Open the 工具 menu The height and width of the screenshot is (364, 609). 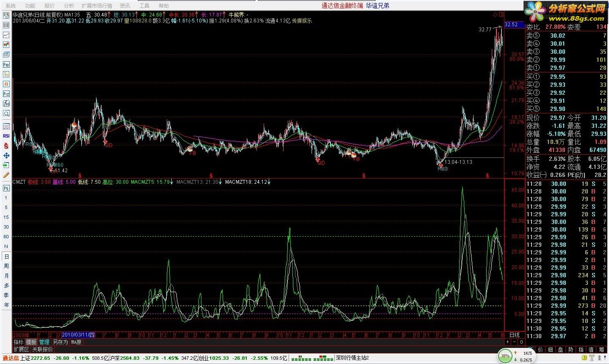coord(144,6)
